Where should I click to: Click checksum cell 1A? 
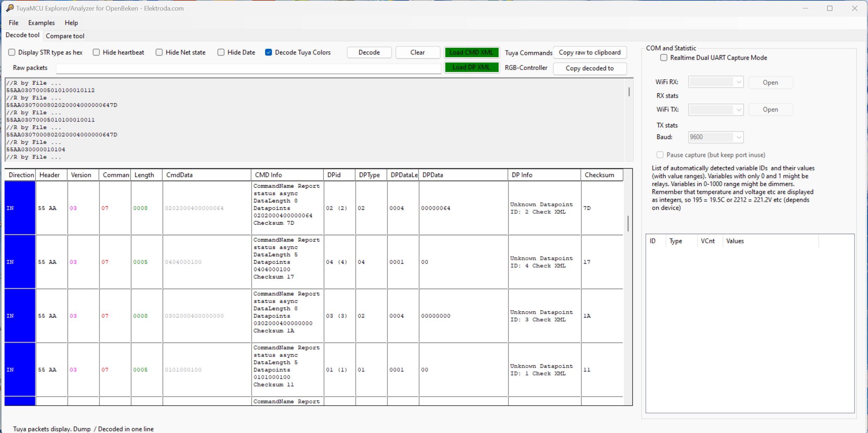click(602, 316)
